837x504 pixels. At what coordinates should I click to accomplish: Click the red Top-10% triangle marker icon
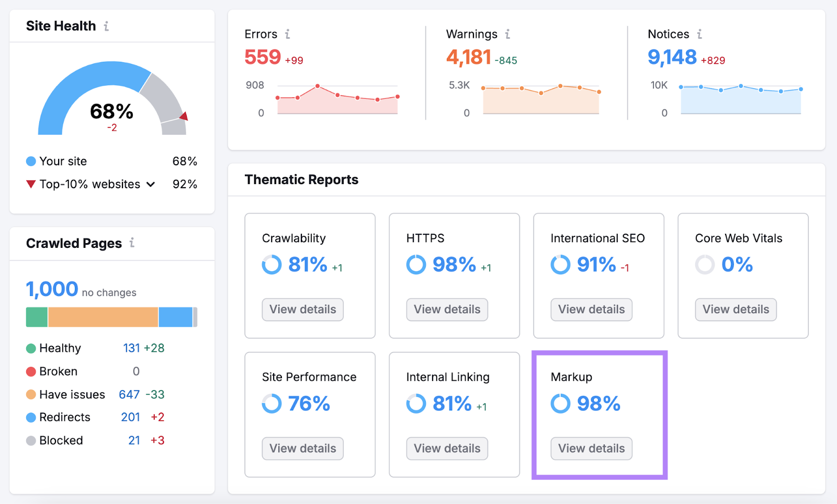point(31,184)
